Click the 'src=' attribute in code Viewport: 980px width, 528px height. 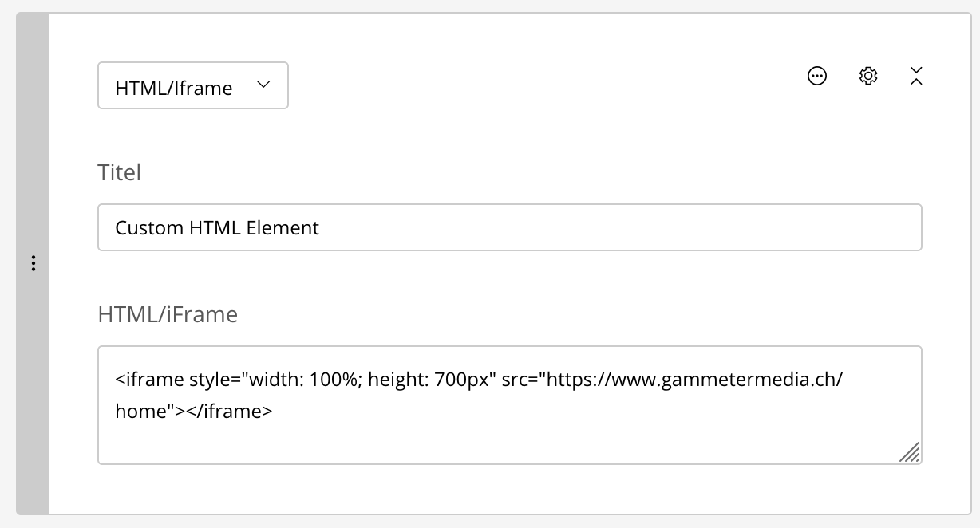pyautogui.click(x=522, y=379)
